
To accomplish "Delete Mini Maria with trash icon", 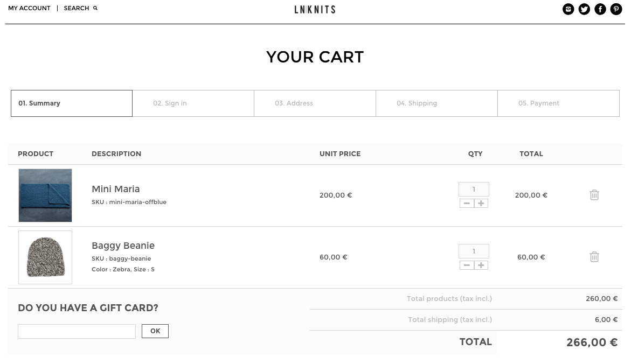I will 594,195.
